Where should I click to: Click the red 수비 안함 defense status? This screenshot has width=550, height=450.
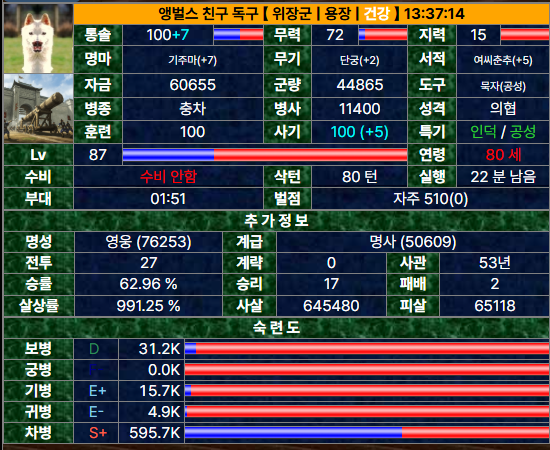pos(168,176)
